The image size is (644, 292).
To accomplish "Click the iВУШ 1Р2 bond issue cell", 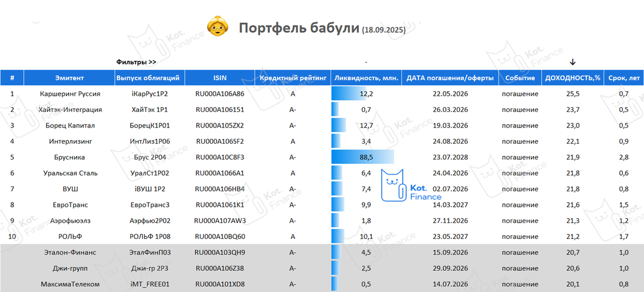I will 150,189.
